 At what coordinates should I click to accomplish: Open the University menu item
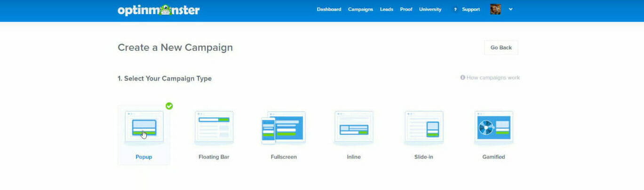coord(430,9)
